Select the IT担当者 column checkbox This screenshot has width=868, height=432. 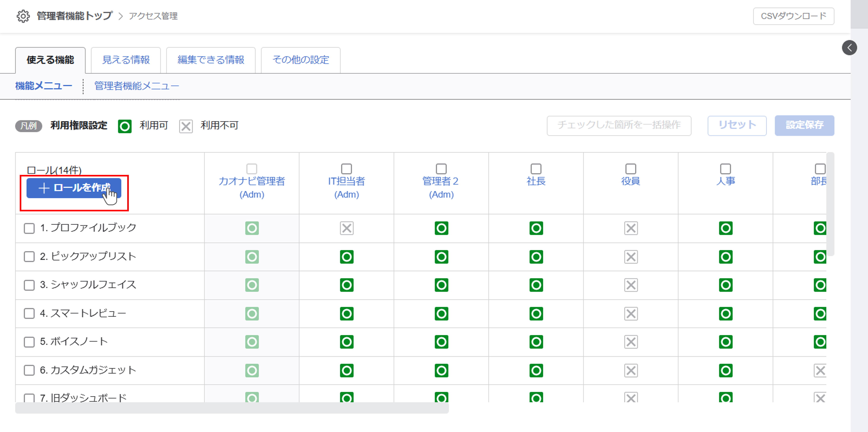point(346,169)
